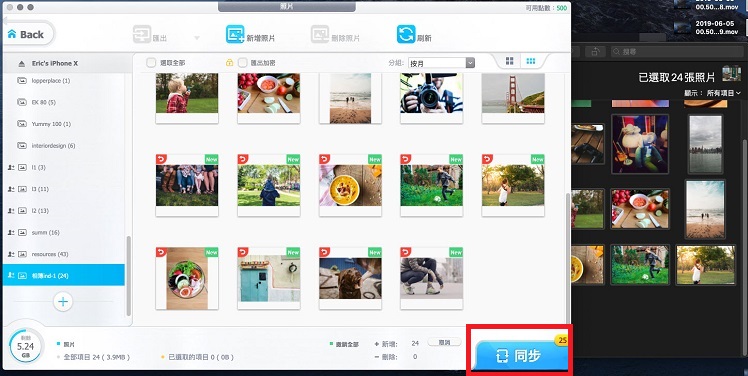Image resolution: width=748 pixels, height=376 pixels.
Task: Click the 新增照片 add photos icon
Action: [x=235, y=34]
